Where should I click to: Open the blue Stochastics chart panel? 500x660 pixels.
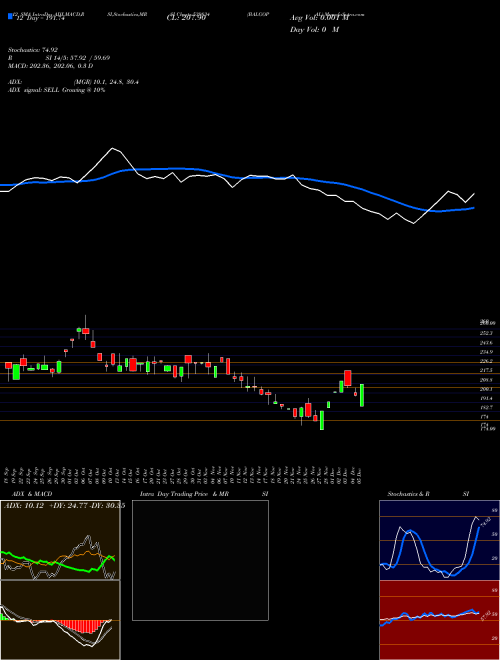pos(439,540)
